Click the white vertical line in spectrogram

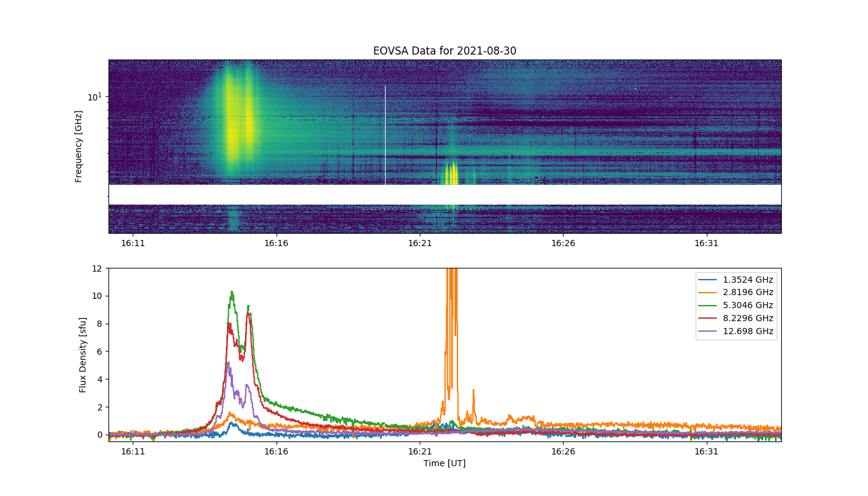tap(385, 135)
